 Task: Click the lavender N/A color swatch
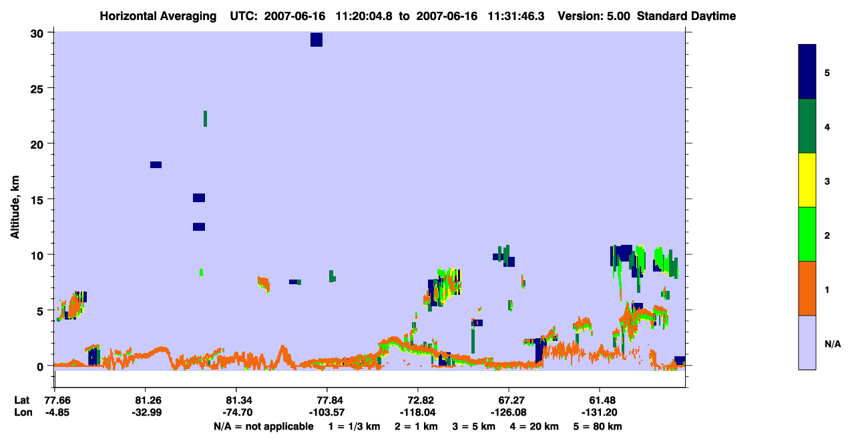807,342
